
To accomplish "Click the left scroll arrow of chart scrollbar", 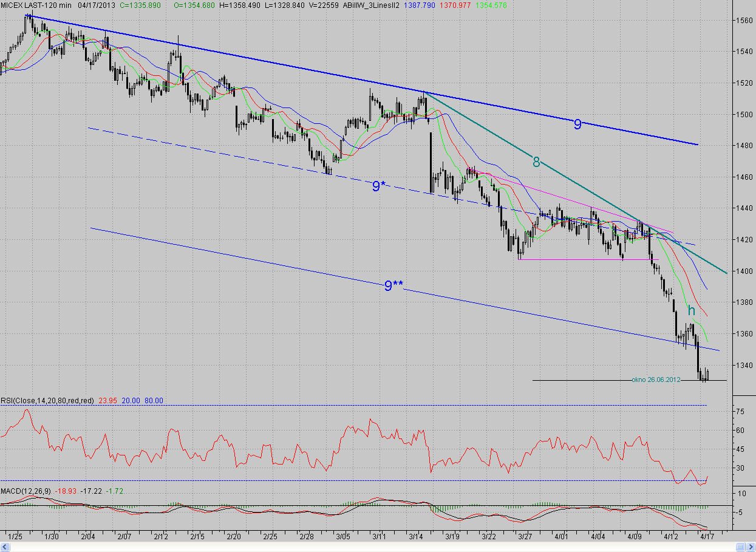I will (4, 547).
